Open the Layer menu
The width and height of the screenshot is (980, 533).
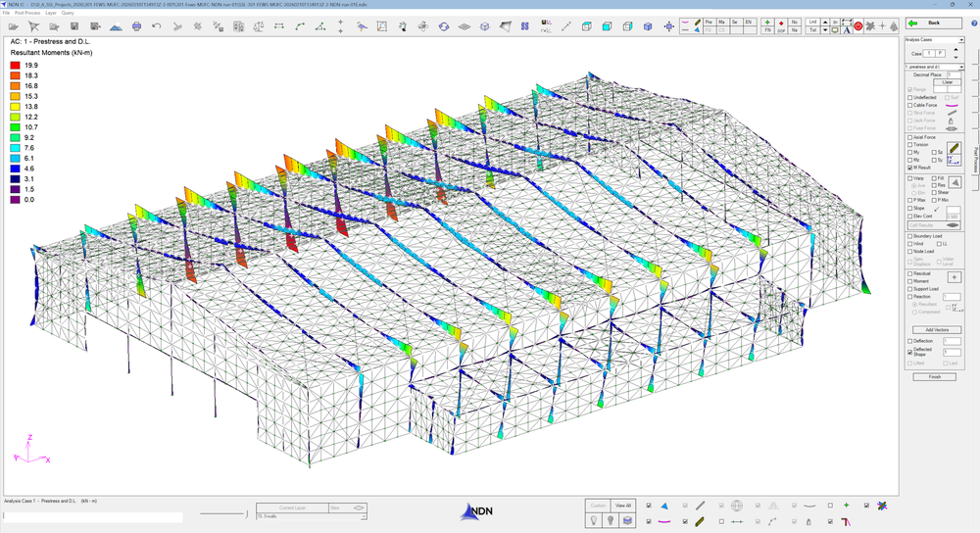pyautogui.click(x=51, y=13)
